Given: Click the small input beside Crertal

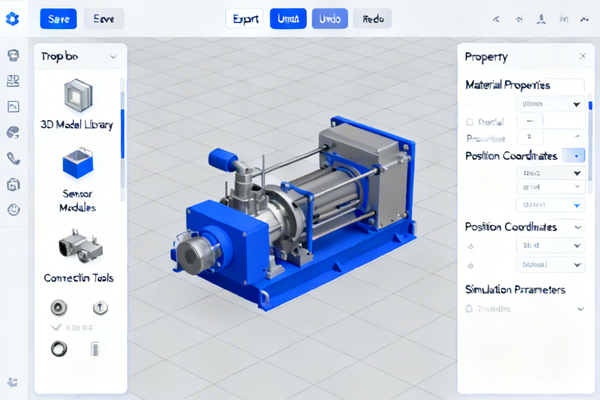Looking at the screenshot, I should pyautogui.click(x=530, y=121).
